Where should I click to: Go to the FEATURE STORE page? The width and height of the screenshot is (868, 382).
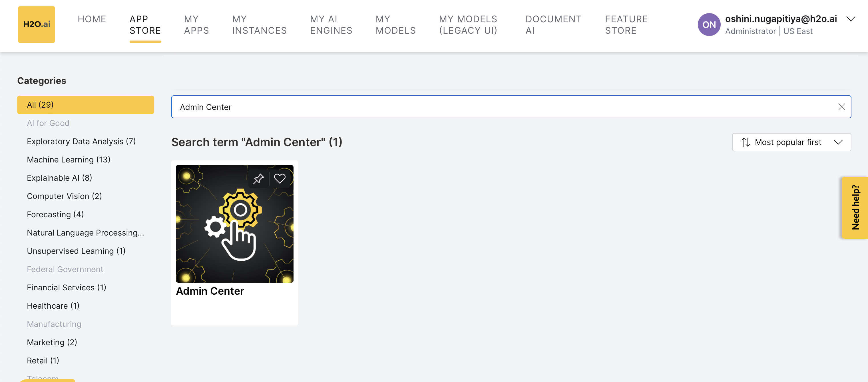(626, 25)
